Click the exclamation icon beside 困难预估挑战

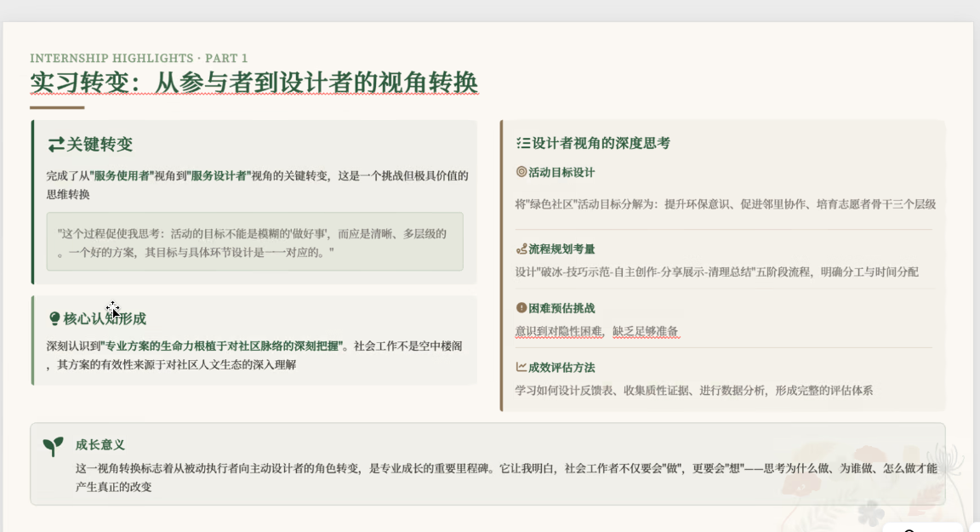point(521,308)
